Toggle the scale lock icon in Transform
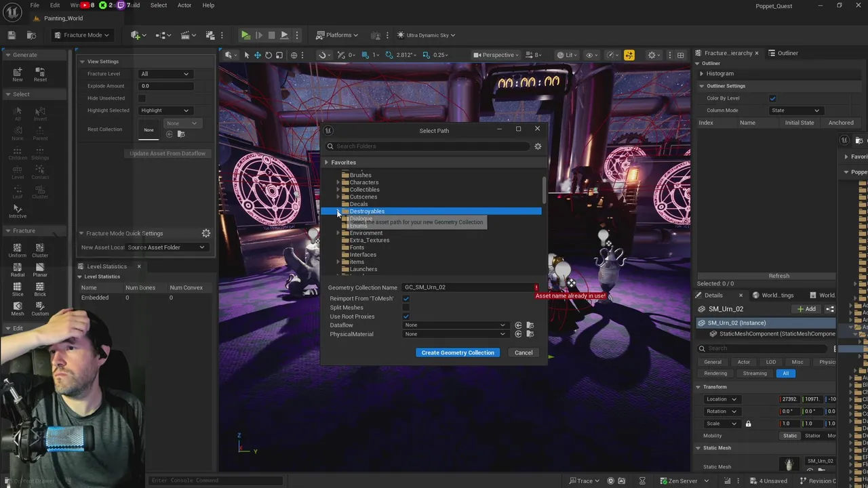868x488 pixels. coord(748,424)
